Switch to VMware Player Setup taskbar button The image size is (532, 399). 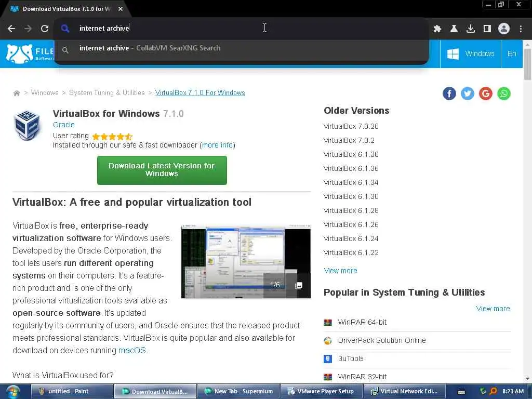point(321,392)
